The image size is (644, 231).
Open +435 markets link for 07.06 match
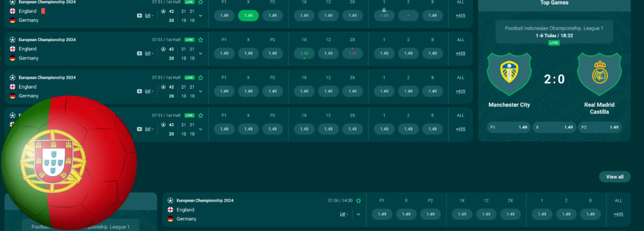[x=618, y=214]
